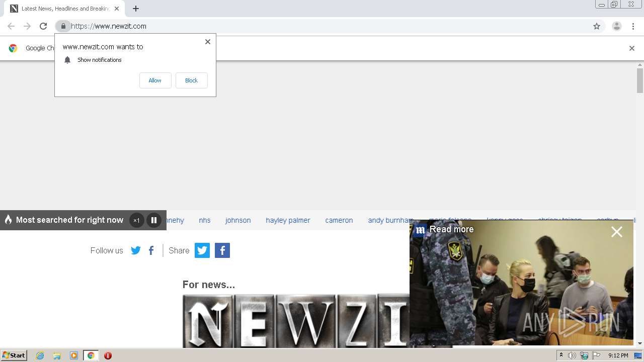Close the notification permission popup
This screenshot has height=362, width=644.
click(208, 42)
